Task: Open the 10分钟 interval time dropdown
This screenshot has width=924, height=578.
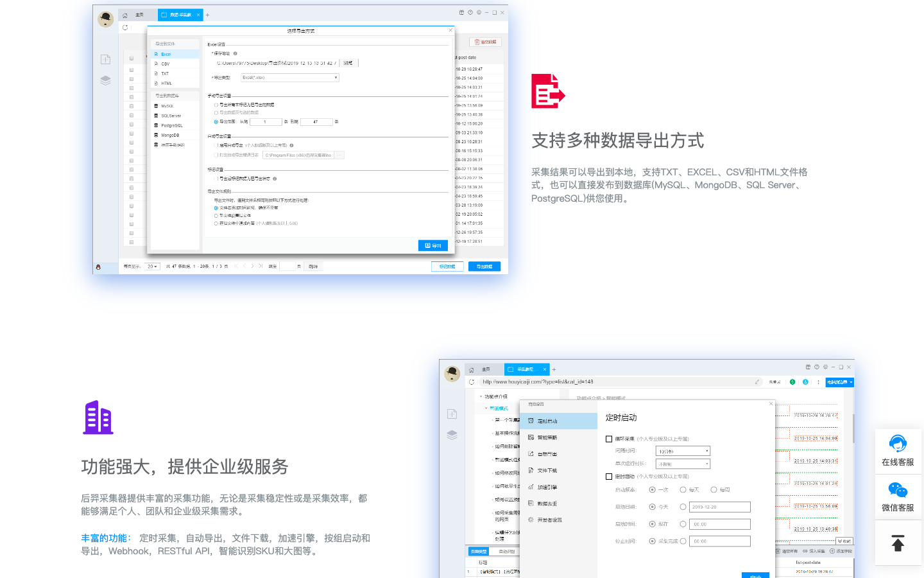Action: 683,451
